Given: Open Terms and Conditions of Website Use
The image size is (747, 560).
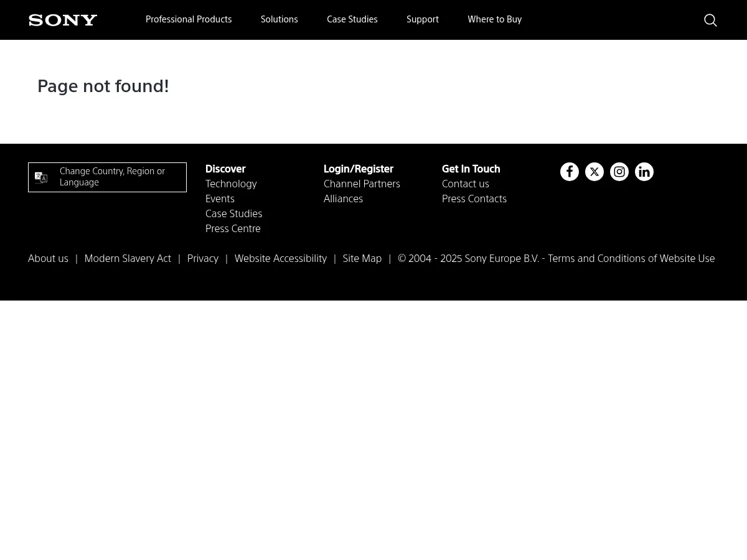Looking at the screenshot, I should click(631, 258).
